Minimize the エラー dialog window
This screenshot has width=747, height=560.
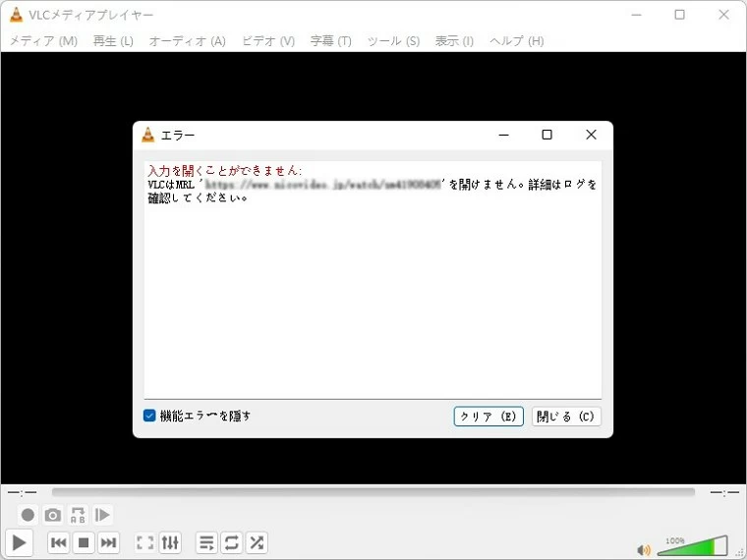(503, 135)
